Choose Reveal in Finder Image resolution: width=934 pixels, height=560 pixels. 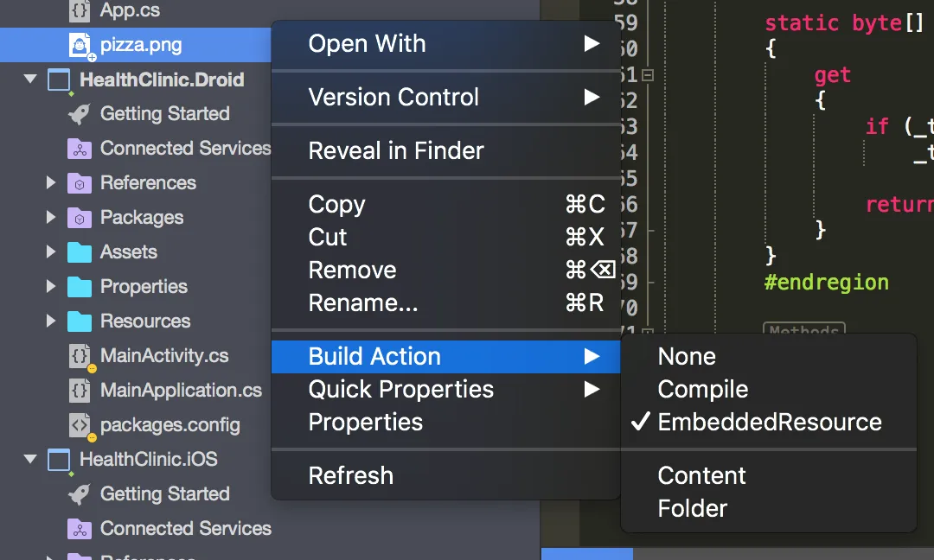(x=396, y=150)
